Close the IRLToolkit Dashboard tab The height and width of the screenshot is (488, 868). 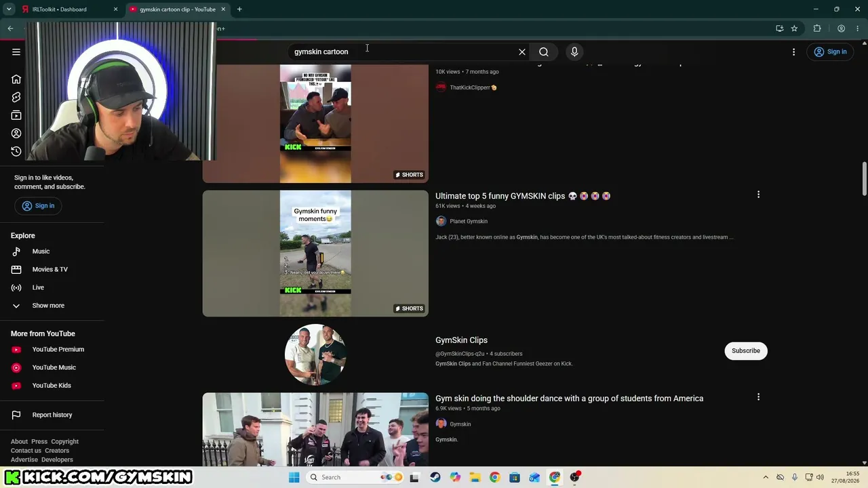(115, 9)
